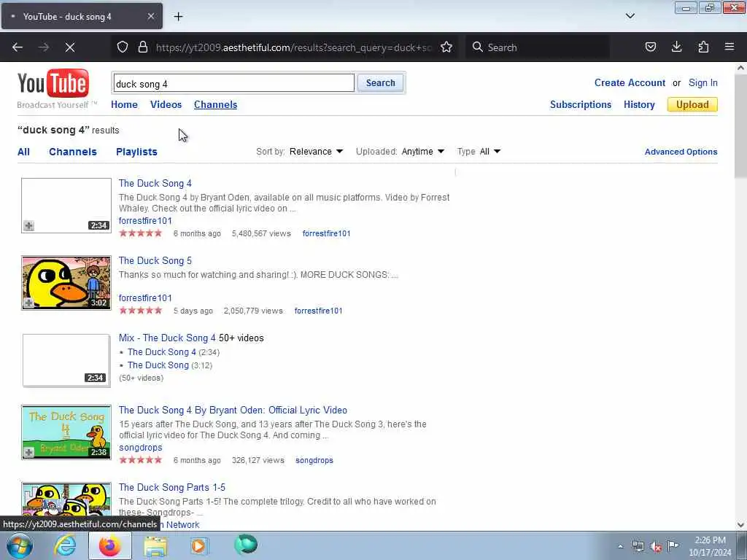This screenshot has width=747, height=560.
Task: Select the All results tab
Action: point(23,152)
